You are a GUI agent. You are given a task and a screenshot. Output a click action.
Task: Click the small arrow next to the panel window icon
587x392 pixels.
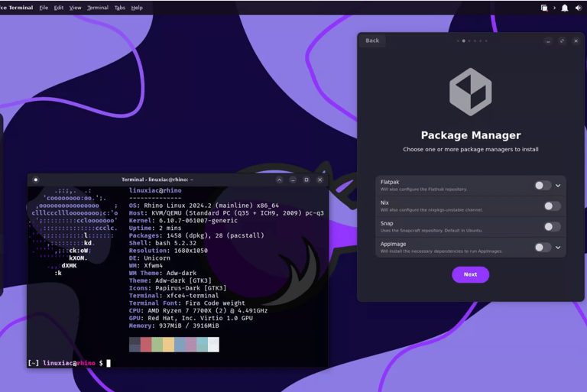click(x=554, y=8)
